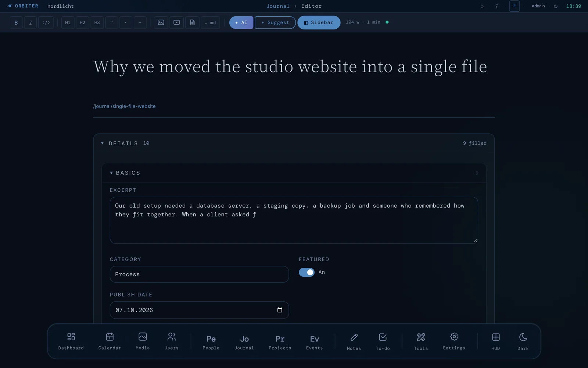The width and height of the screenshot is (588, 368).
Task: Open Users in the bottom dock
Action: 171,341
